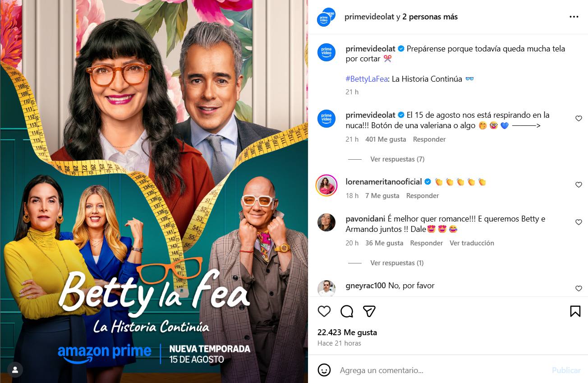
Task: Open the comment speech bubble icon
Action: [347, 311]
